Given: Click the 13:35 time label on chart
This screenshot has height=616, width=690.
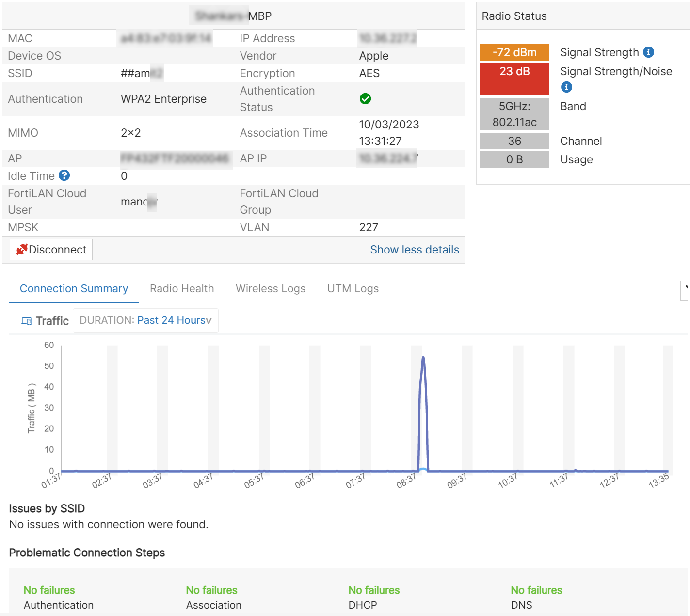Looking at the screenshot, I should (658, 480).
